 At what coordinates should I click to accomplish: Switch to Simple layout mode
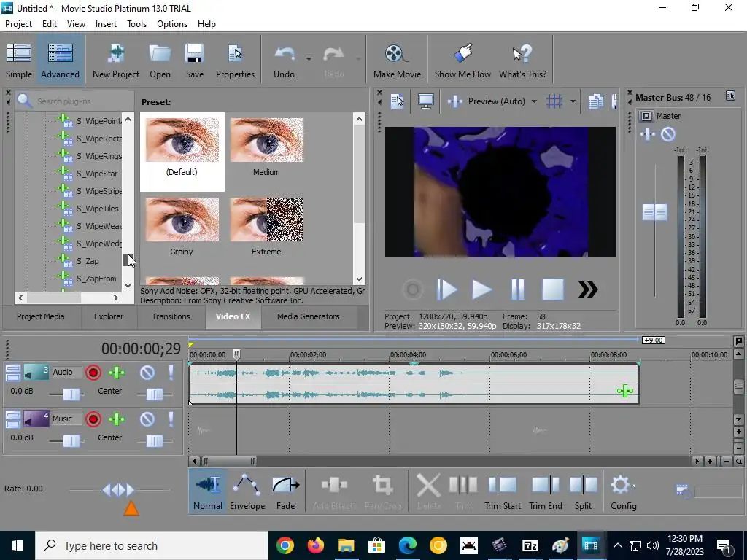[x=19, y=61]
